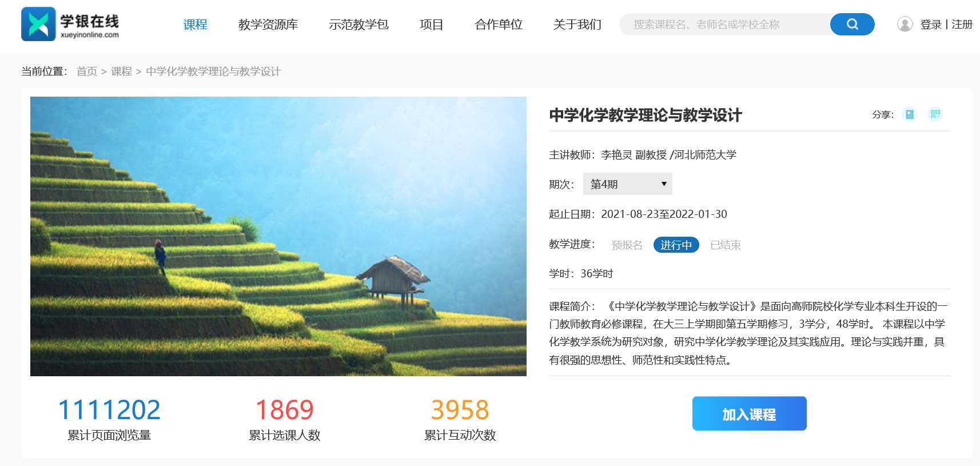
Task: Click the dropdown arrow beside 第4期
Action: tap(664, 184)
